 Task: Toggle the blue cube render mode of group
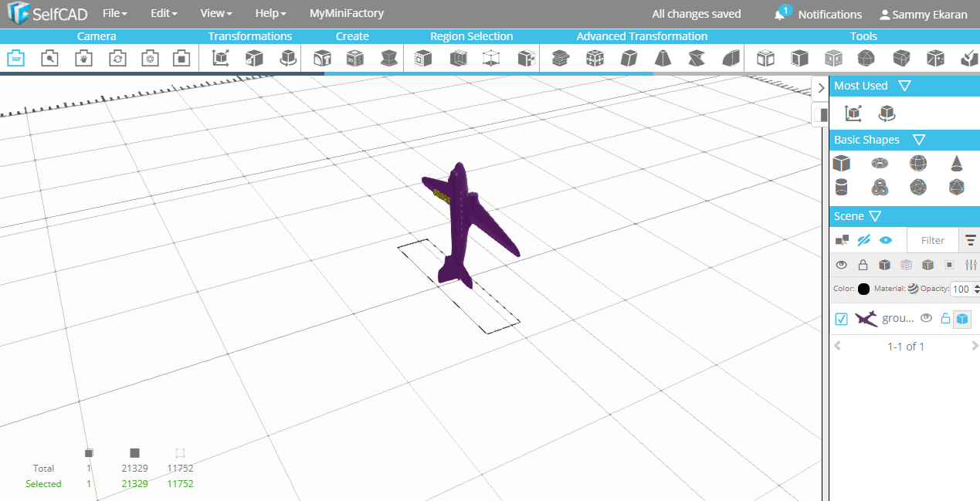click(x=962, y=319)
